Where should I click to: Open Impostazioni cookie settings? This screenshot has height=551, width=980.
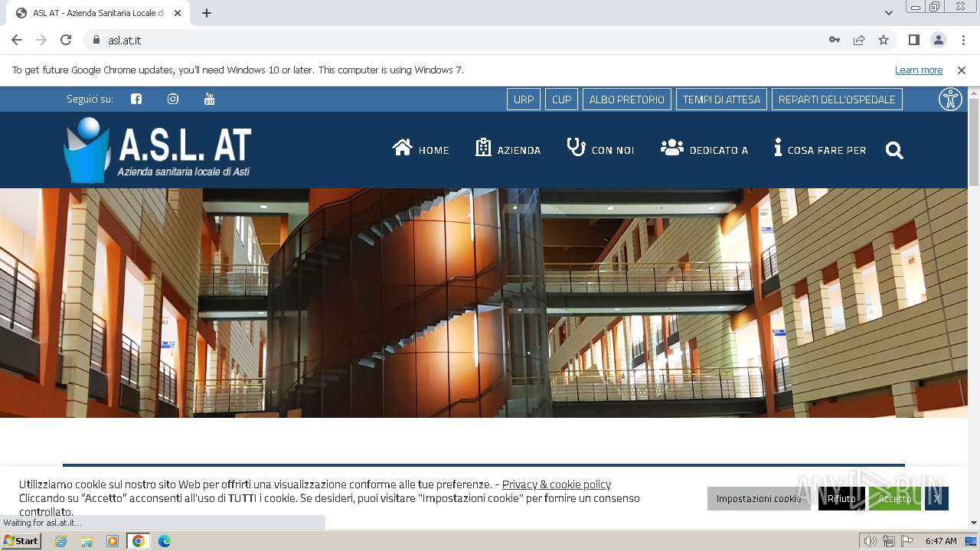pos(759,498)
